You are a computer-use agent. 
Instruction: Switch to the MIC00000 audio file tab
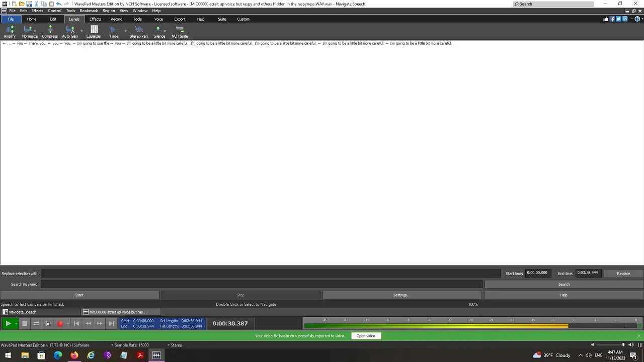pyautogui.click(x=121, y=312)
